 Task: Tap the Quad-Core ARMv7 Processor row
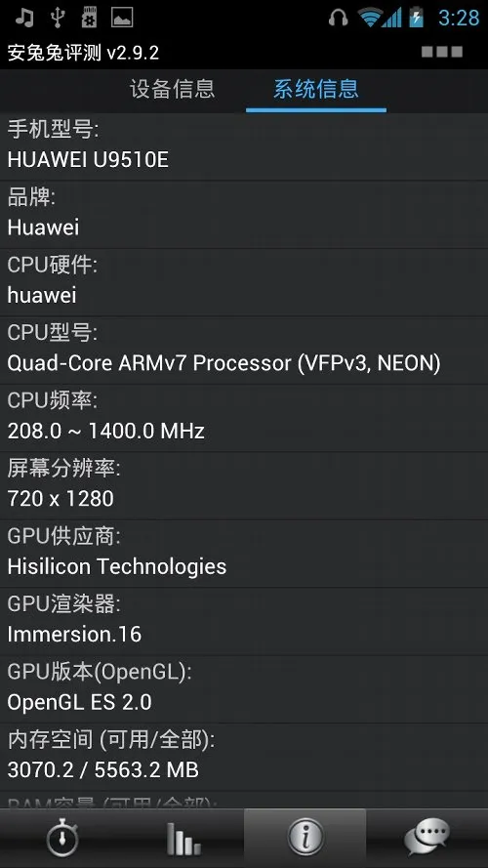(x=244, y=351)
